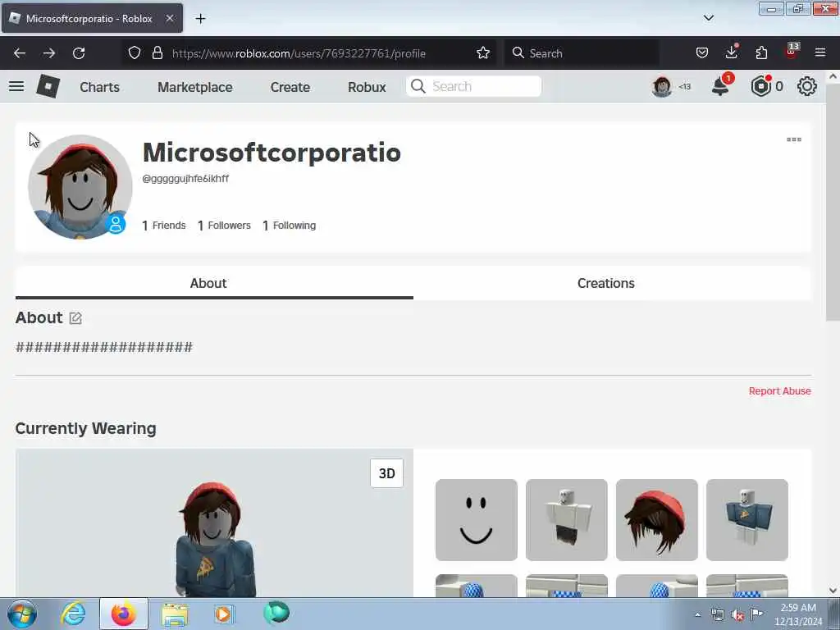Open the Create menu item

(290, 87)
